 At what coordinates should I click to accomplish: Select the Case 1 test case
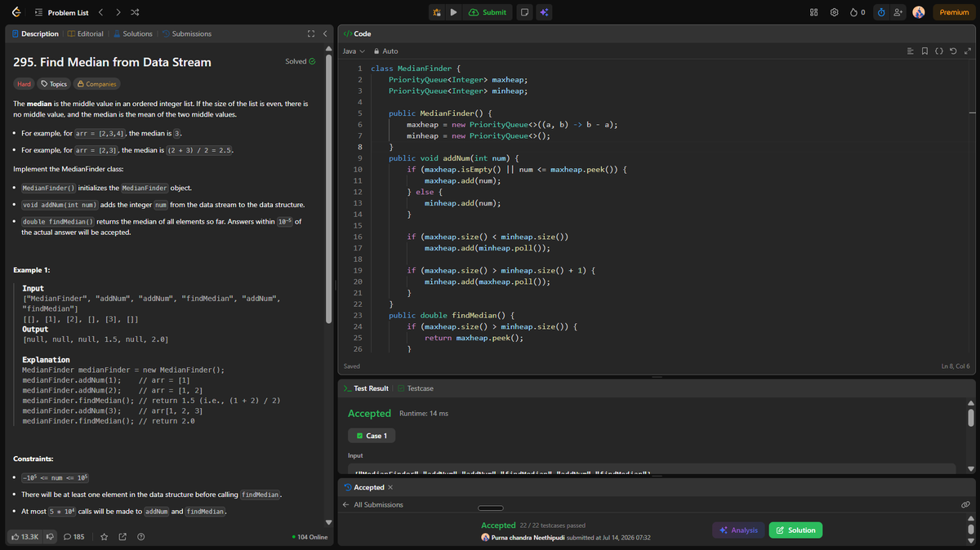pyautogui.click(x=372, y=436)
